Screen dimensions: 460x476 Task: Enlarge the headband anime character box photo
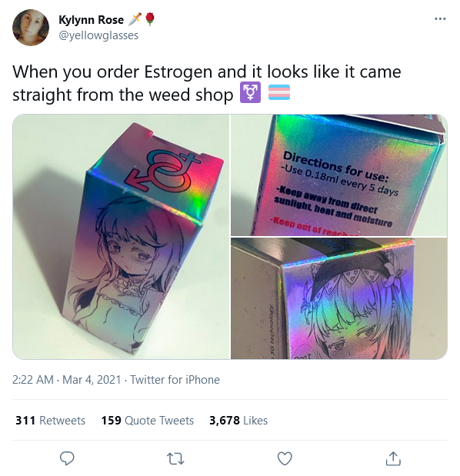(x=339, y=298)
